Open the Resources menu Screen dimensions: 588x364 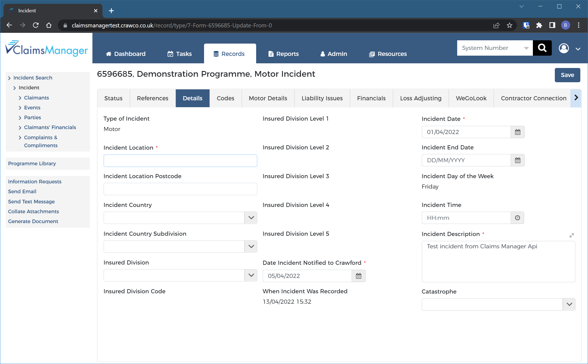click(x=388, y=54)
